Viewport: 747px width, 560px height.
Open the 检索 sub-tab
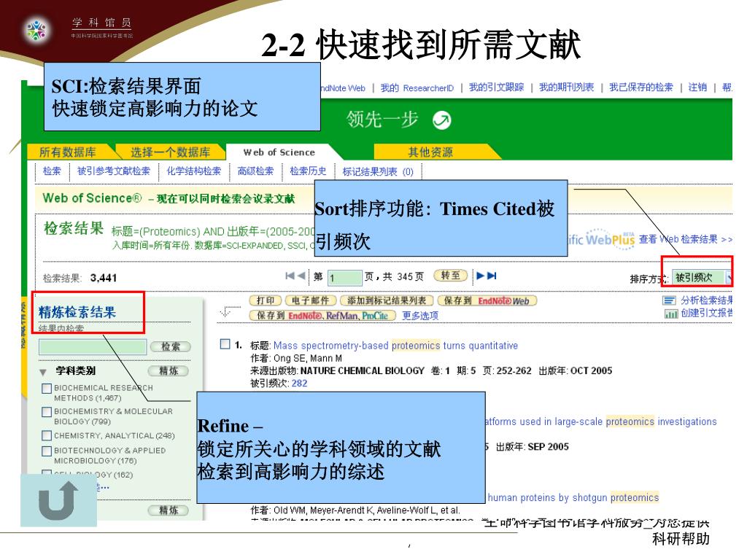(52, 171)
